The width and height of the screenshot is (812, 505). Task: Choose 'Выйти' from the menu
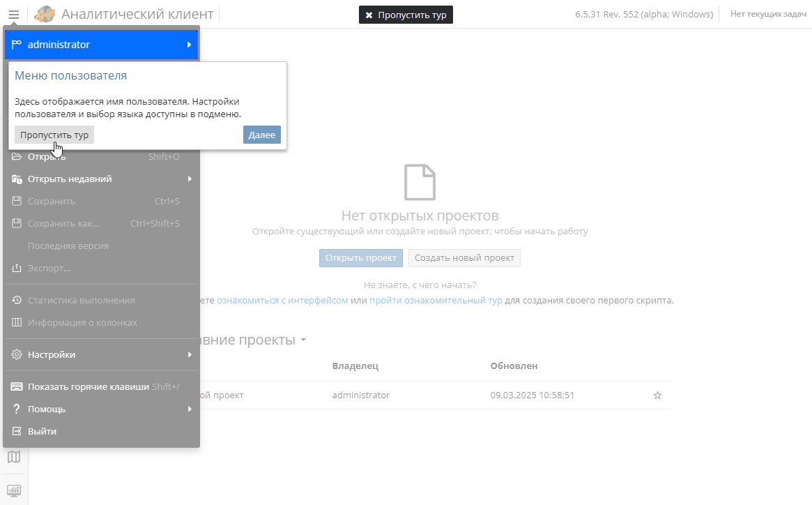(42, 431)
